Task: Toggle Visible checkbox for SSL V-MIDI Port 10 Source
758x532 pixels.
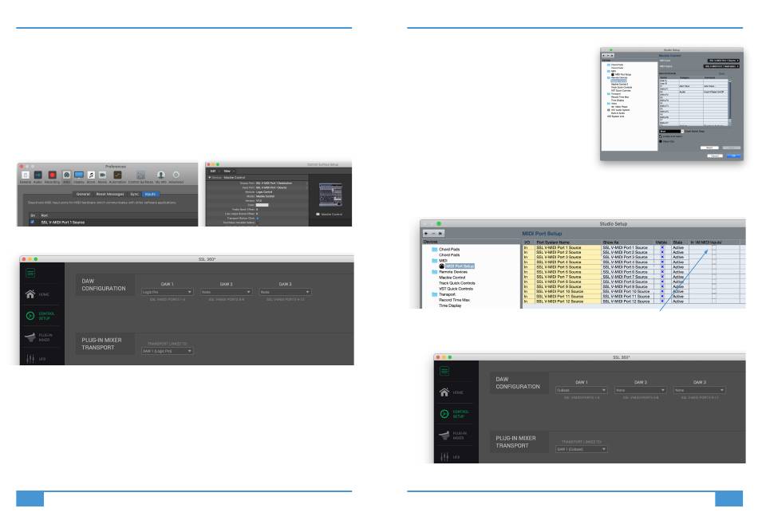Action: (662, 292)
